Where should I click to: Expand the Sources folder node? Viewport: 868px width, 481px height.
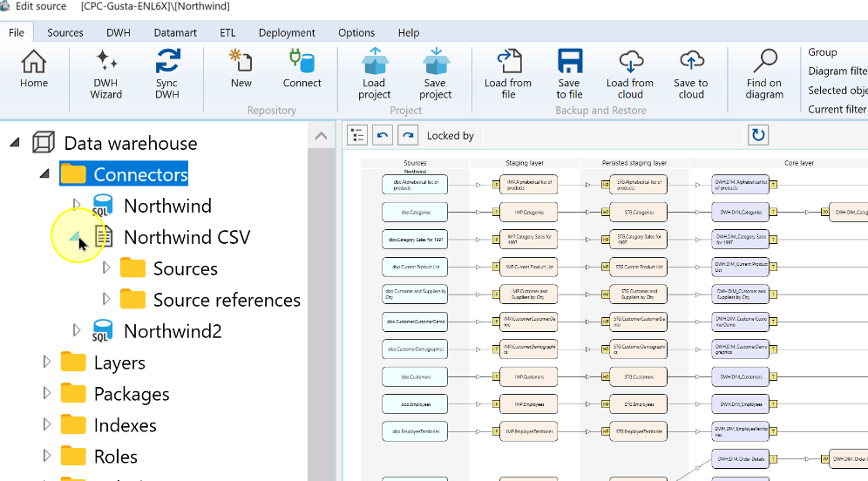pyautogui.click(x=106, y=268)
